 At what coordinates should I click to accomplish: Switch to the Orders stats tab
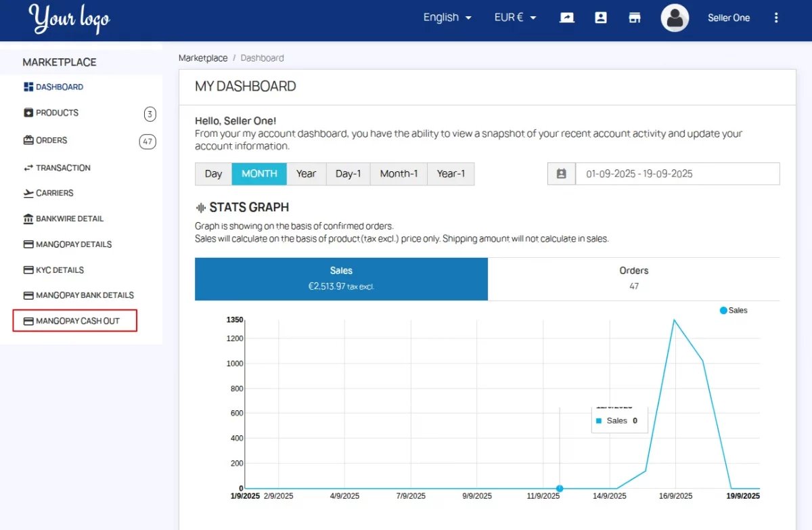click(633, 278)
